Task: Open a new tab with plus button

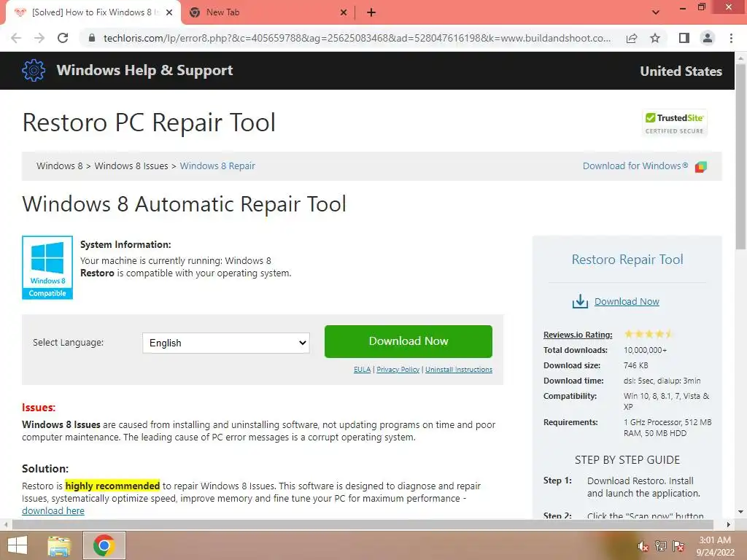Action: (x=371, y=13)
